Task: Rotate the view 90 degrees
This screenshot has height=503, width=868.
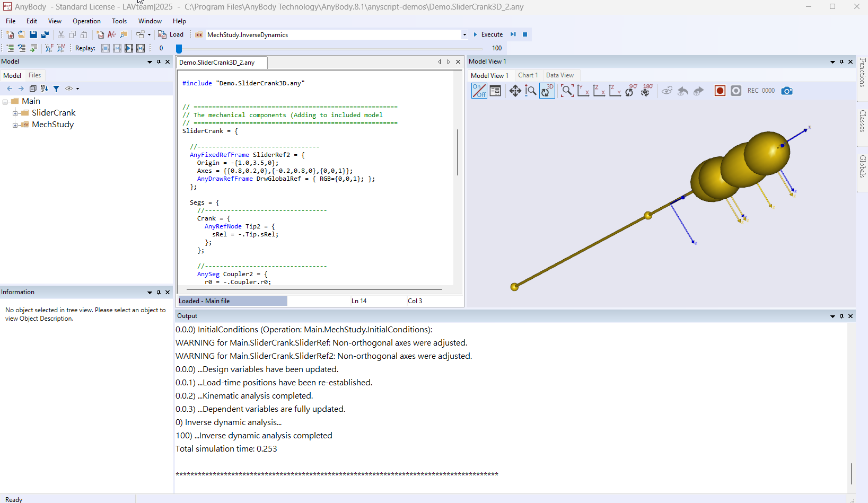Action: [630, 91]
